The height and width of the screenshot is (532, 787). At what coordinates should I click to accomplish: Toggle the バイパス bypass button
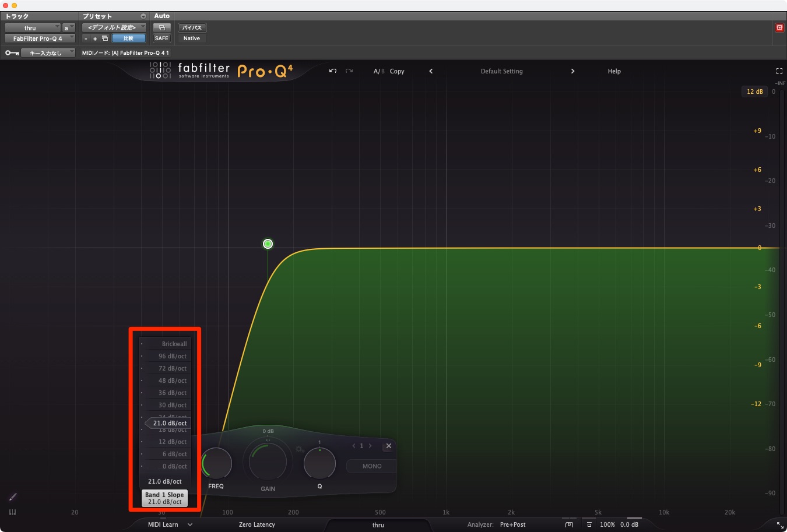click(192, 27)
